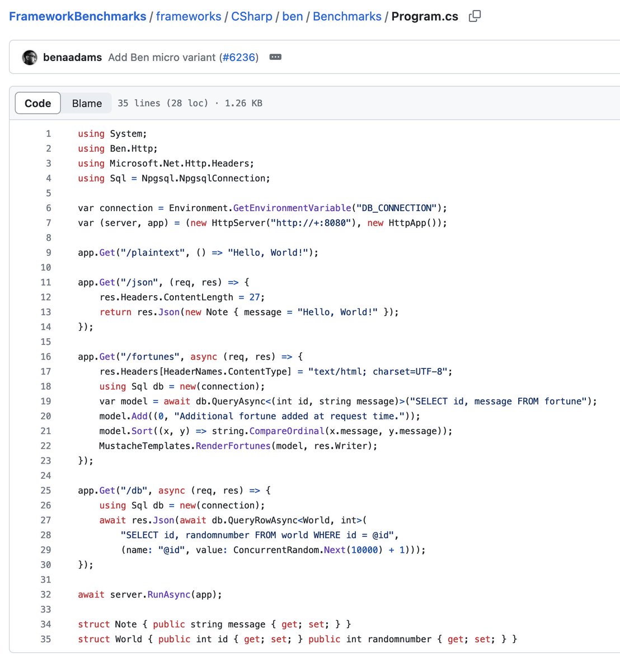The image size is (620, 672).
Task: Copy the file path with the copy icon
Action: [475, 16]
